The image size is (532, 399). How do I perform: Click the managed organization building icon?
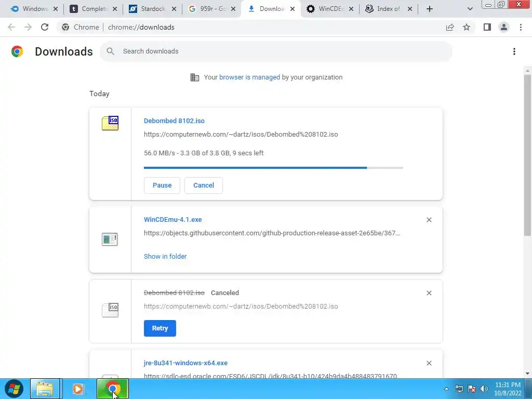point(195,77)
